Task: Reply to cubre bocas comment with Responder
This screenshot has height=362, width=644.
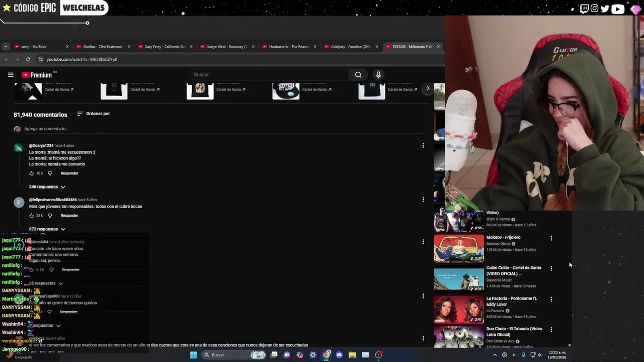Action: click(x=69, y=216)
